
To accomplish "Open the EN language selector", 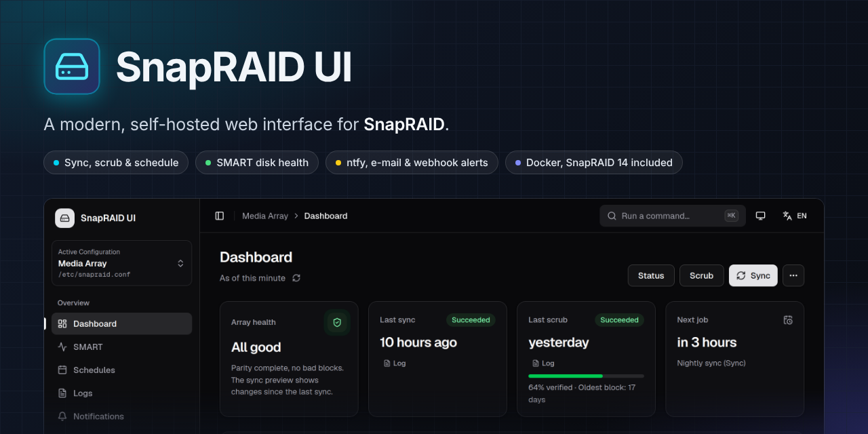I will (795, 216).
